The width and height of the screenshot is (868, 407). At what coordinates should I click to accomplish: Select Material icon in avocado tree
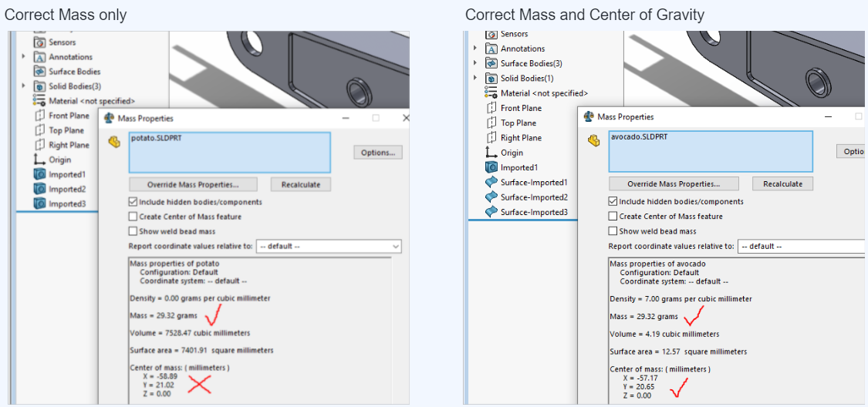(x=491, y=93)
